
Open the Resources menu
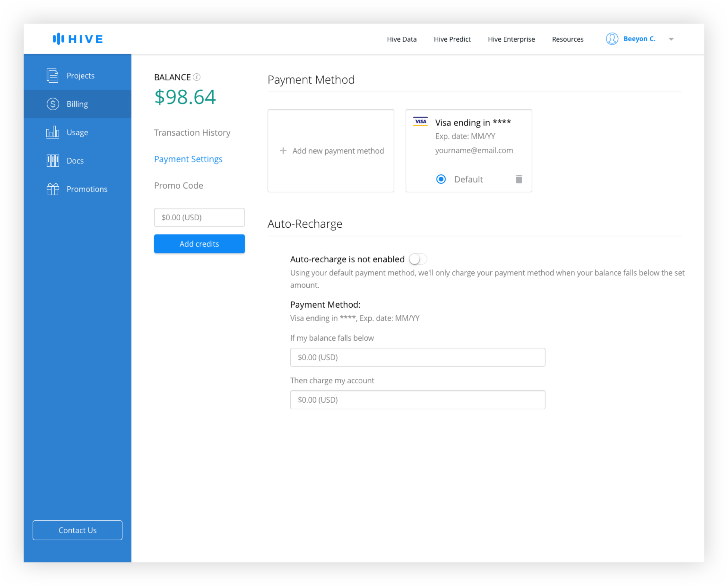(567, 39)
